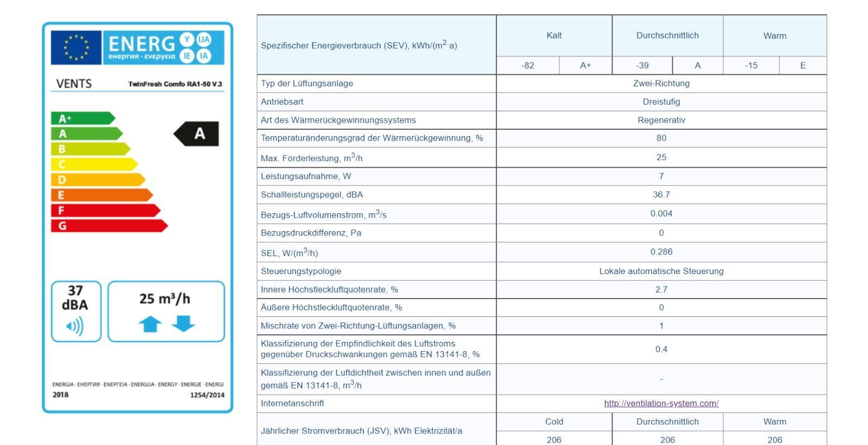The height and width of the screenshot is (445, 868).
Task: Click the Jährlicher Stromverbrauch (JSV) row label
Action: click(x=361, y=431)
